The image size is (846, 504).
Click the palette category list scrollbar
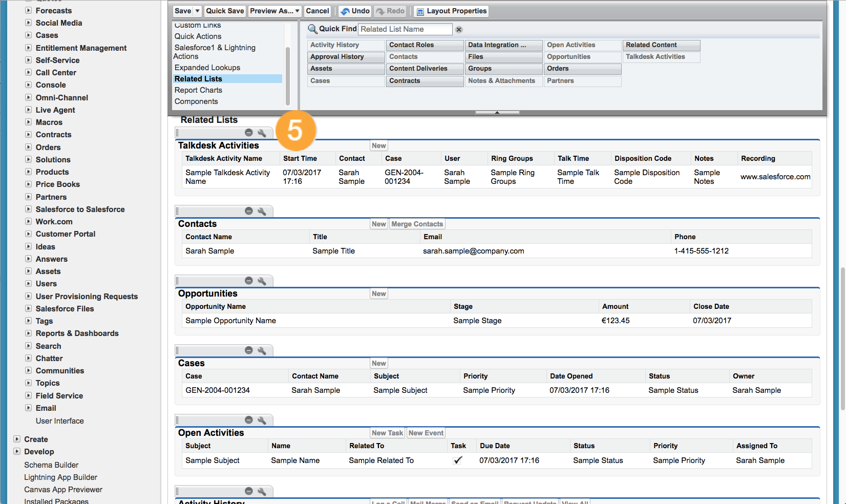(x=288, y=76)
